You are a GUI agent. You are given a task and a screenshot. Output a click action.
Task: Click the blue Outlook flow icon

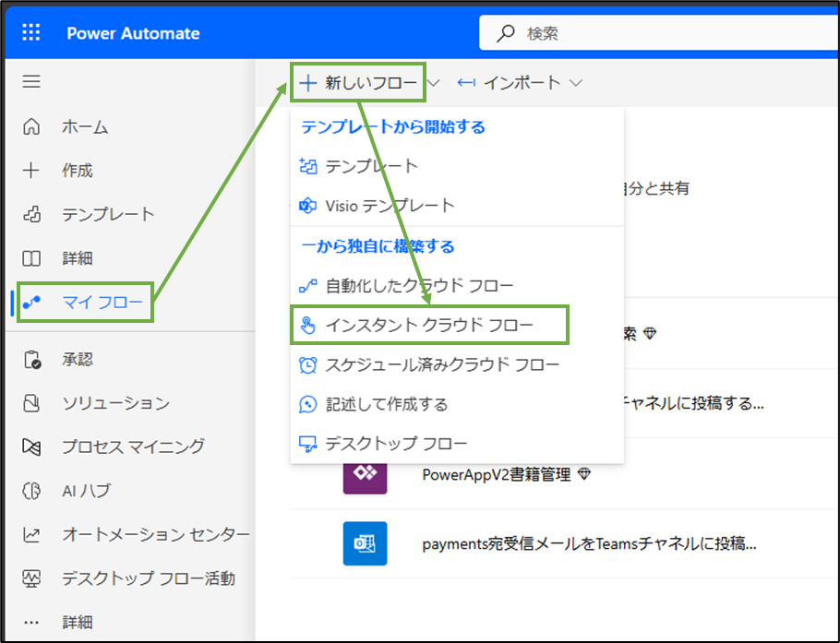365,543
